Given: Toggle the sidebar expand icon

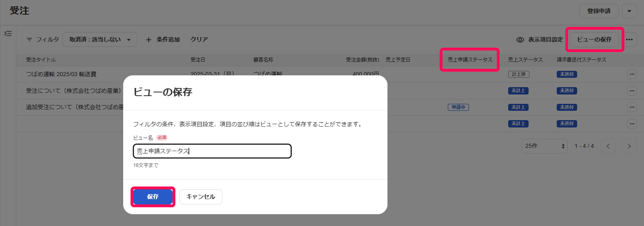Looking at the screenshot, I should point(8,33).
